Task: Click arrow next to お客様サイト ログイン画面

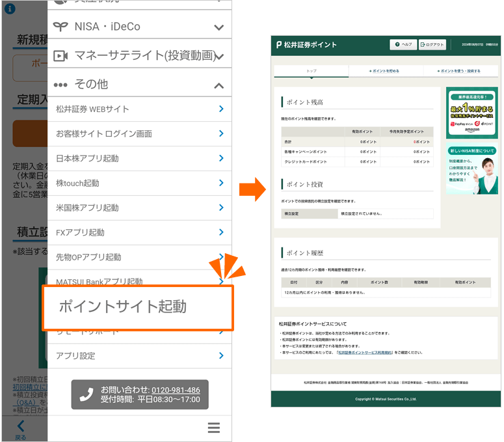Action: click(x=221, y=133)
